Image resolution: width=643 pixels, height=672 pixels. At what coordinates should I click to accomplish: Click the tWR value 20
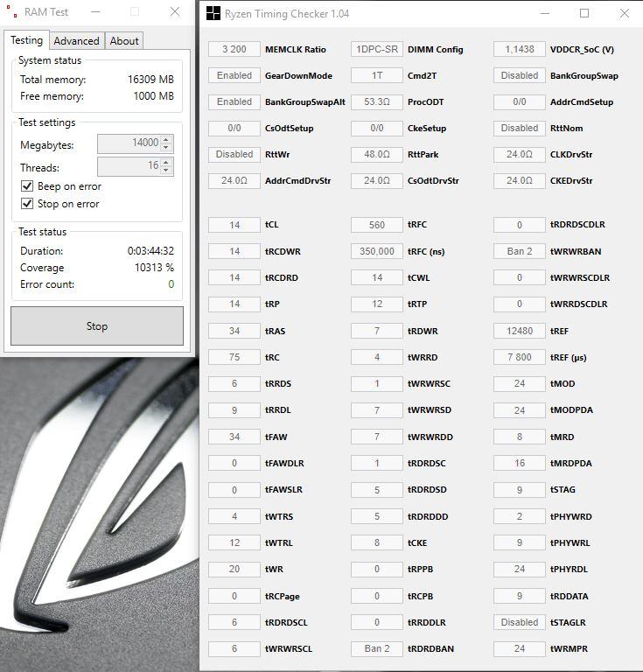tap(234, 569)
